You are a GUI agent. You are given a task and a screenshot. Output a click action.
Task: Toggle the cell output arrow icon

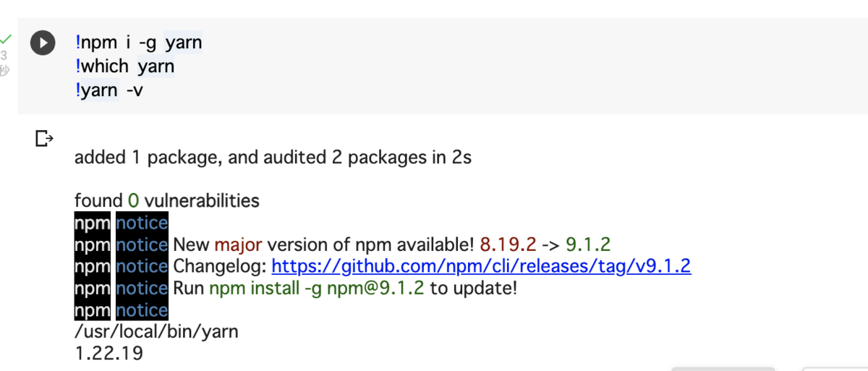44,137
